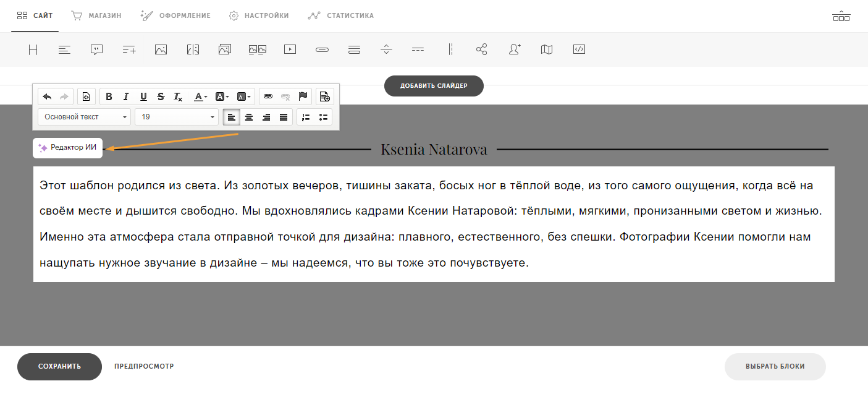Image resolution: width=868 pixels, height=394 pixels.
Task: Insert a hyperlink using the link icon
Action: (268, 96)
